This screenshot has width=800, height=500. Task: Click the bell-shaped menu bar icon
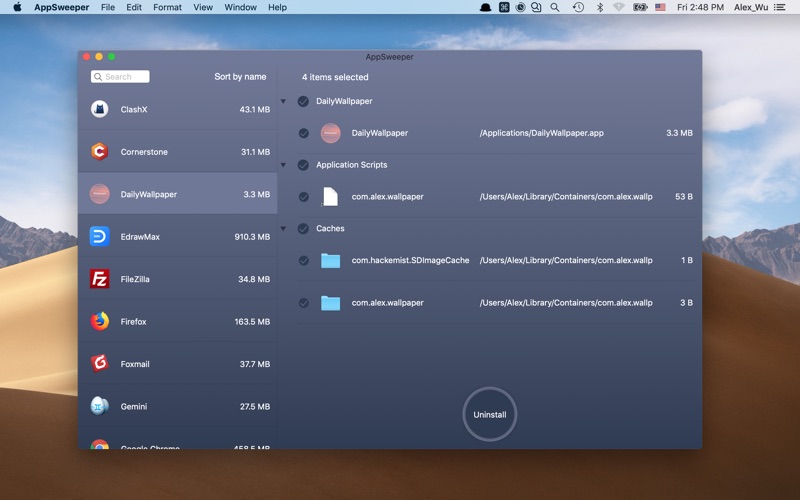click(x=485, y=7)
